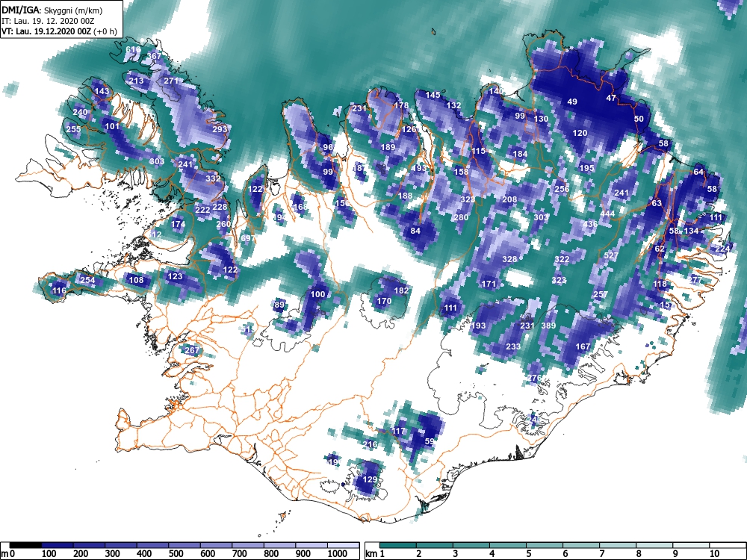
Task: Click the 'VT: Lau. 19.12.2020 00Z (+0 h)' line
Action: point(59,31)
